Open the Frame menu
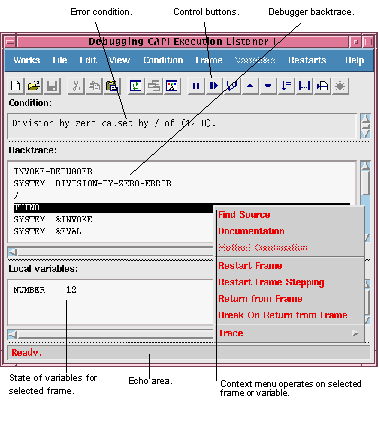The image size is (379, 428). pyautogui.click(x=209, y=60)
